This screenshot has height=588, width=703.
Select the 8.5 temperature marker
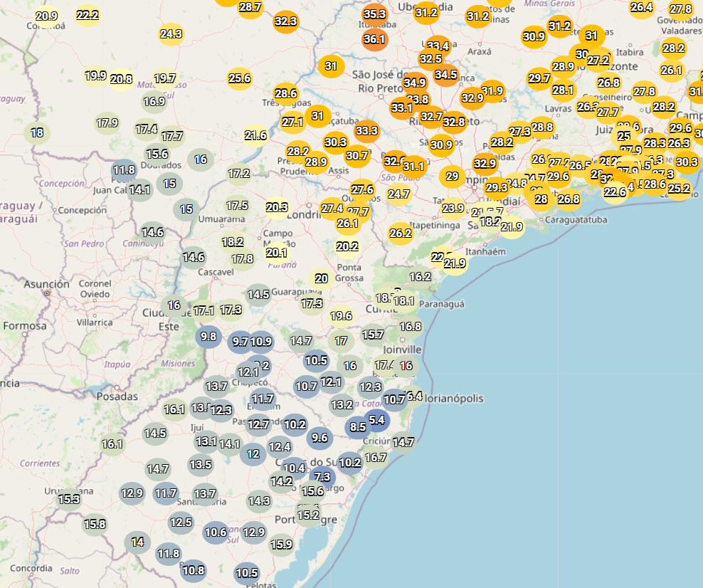click(358, 427)
